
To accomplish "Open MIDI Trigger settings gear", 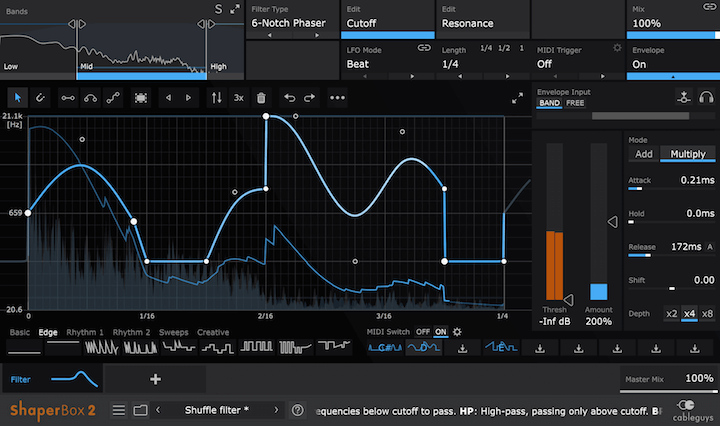I will point(617,48).
